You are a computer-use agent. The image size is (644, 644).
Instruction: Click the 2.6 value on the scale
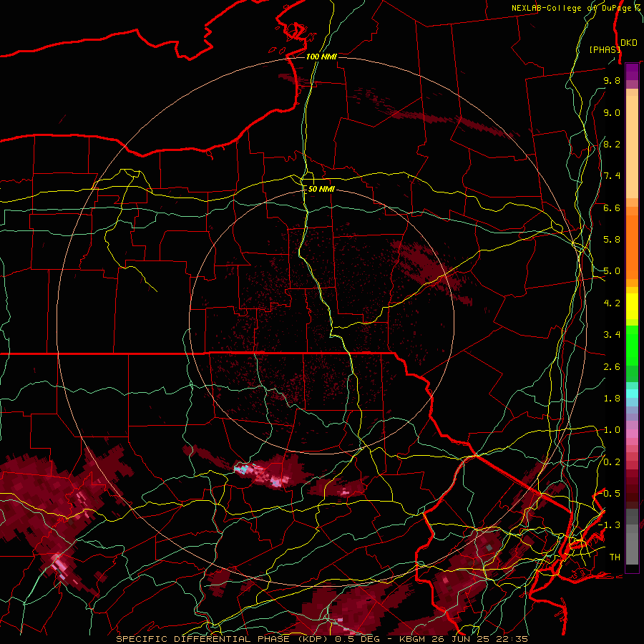coord(612,367)
